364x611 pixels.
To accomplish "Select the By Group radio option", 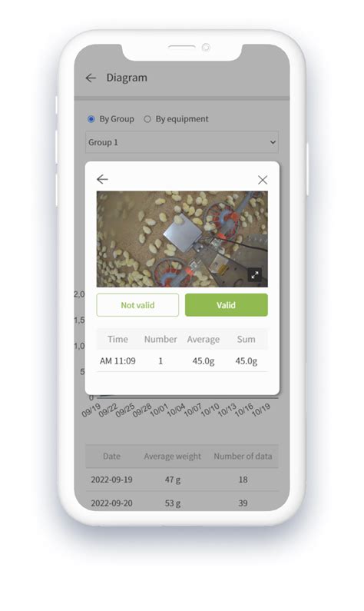I will coord(91,119).
